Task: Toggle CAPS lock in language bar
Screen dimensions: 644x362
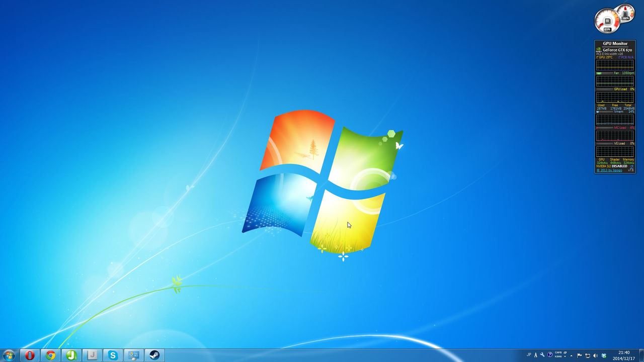Action: pyautogui.click(x=558, y=353)
